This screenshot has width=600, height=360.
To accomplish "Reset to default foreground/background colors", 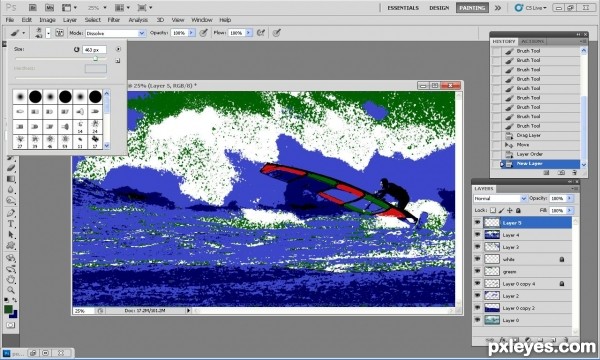I will click(x=7, y=300).
